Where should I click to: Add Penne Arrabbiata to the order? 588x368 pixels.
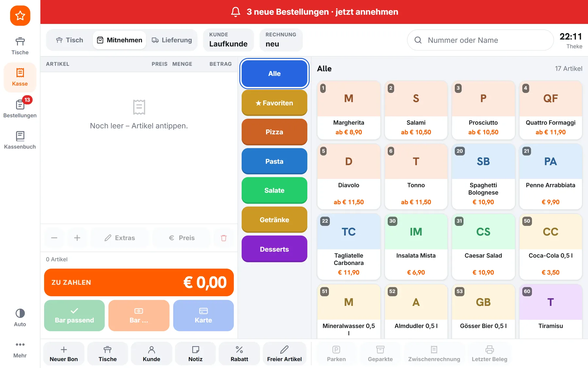(x=550, y=176)
